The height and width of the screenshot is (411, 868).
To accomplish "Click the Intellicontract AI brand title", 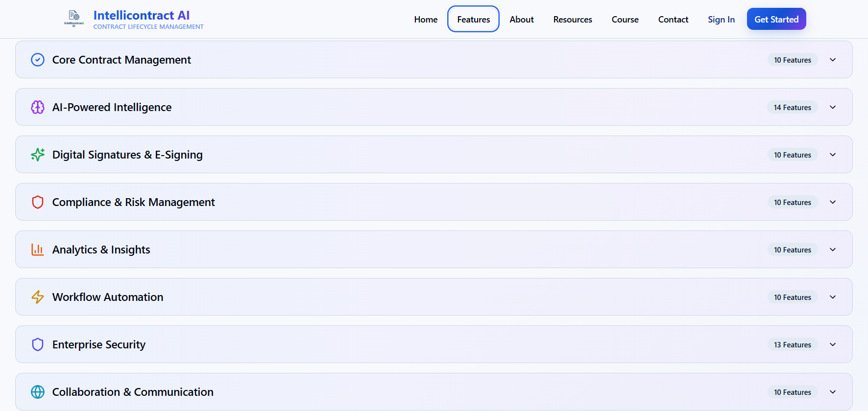I will (x=141, y=15).
